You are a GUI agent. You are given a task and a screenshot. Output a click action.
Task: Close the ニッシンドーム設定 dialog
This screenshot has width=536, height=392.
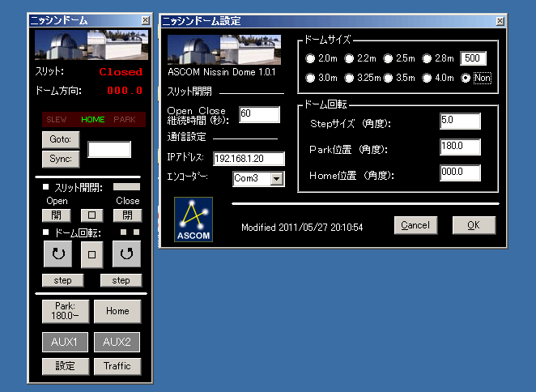click(500, 21)
